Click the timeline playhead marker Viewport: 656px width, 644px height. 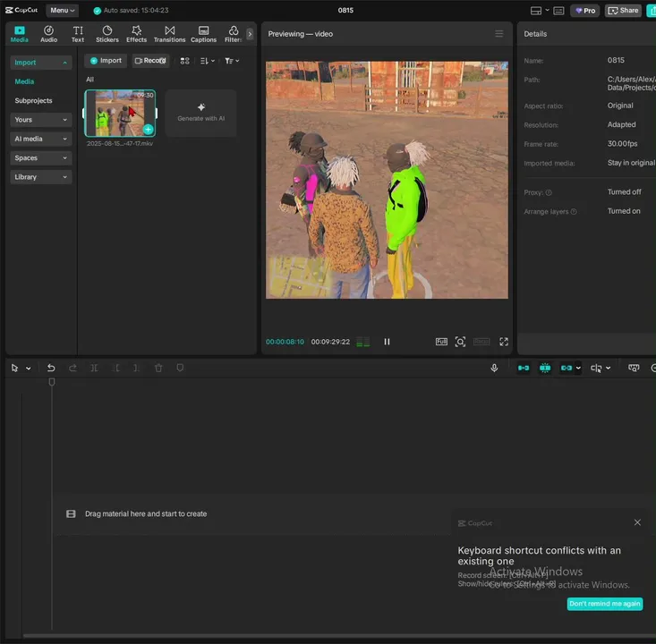52,382
